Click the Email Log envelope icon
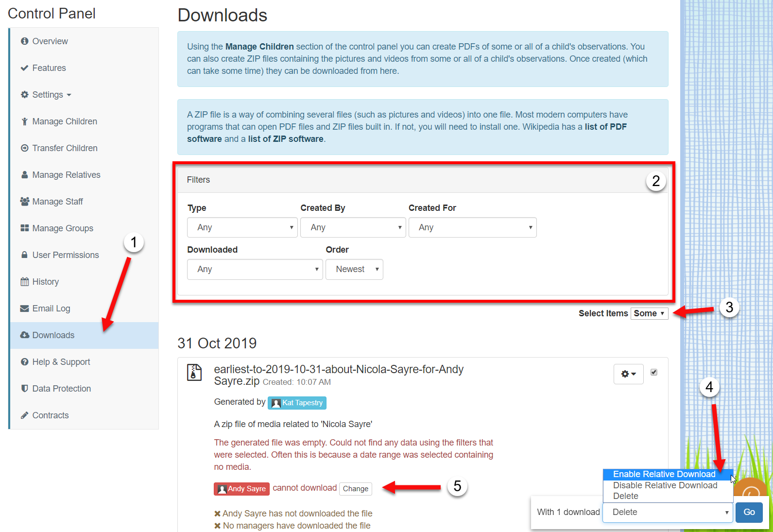Viewport: 773px width, 532px height. 25,309
